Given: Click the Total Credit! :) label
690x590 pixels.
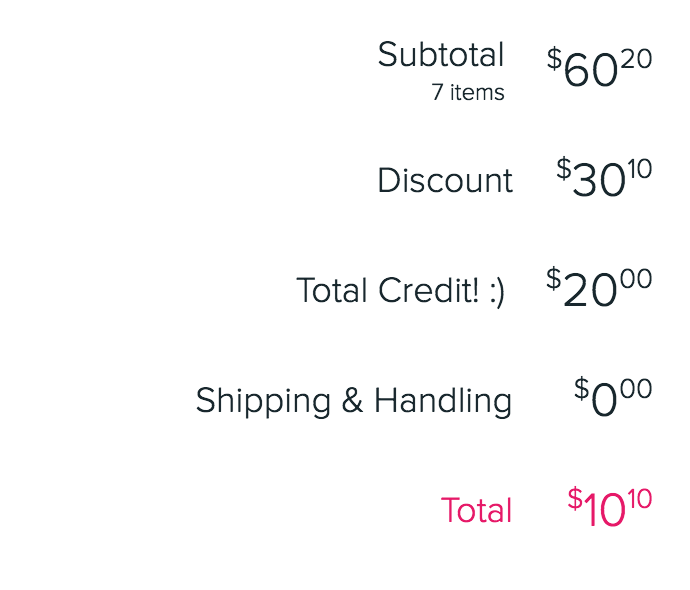Looking at the screenshot, I should pyautogui.click(x=400, y=290).
